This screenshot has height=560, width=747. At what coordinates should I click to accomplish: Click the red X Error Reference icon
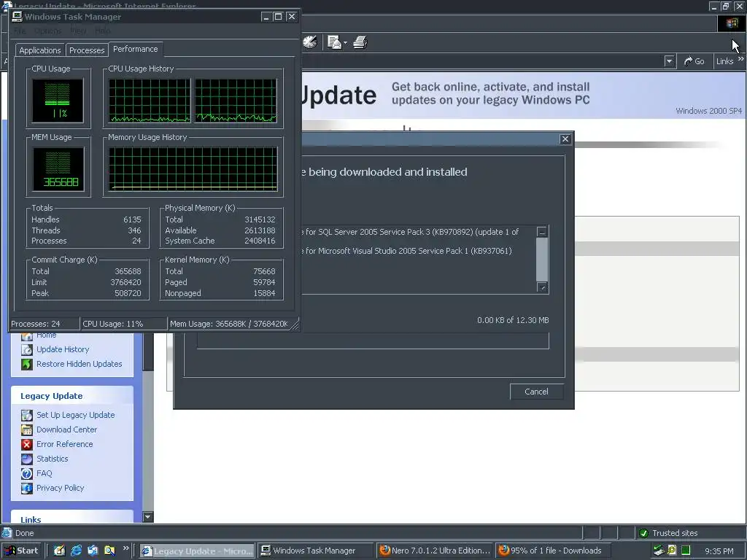(27, 444)
